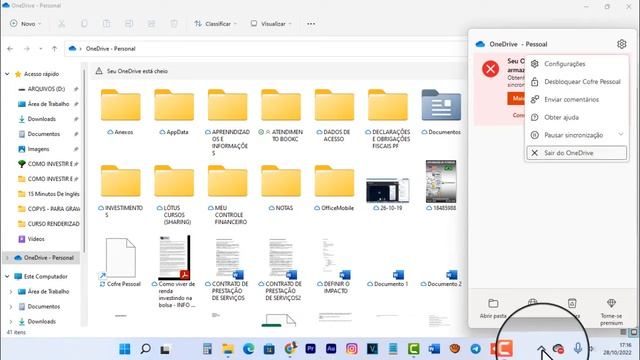Go back with the left arrow button
This screenshot has width=640, height=360.
pos(10,49)
